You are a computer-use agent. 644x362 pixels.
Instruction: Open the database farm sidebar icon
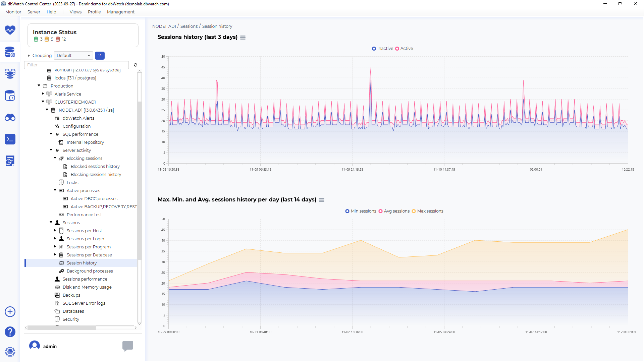[10, 74]
